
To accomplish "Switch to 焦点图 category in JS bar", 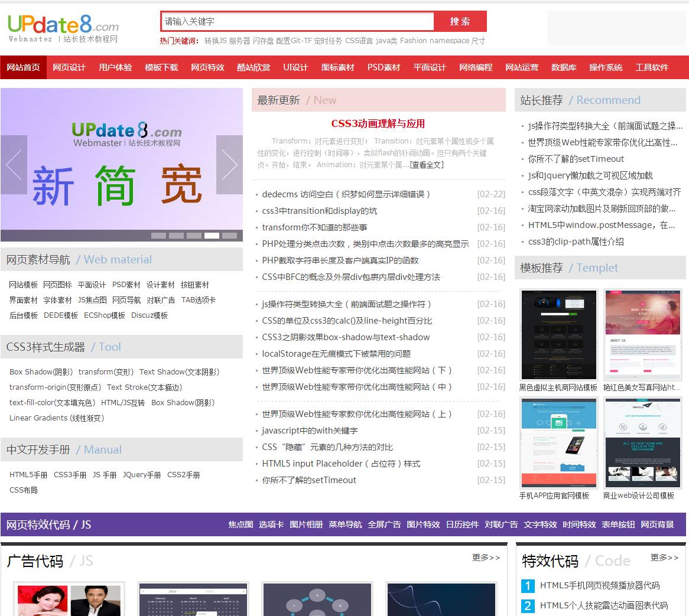I will (240, 524).
